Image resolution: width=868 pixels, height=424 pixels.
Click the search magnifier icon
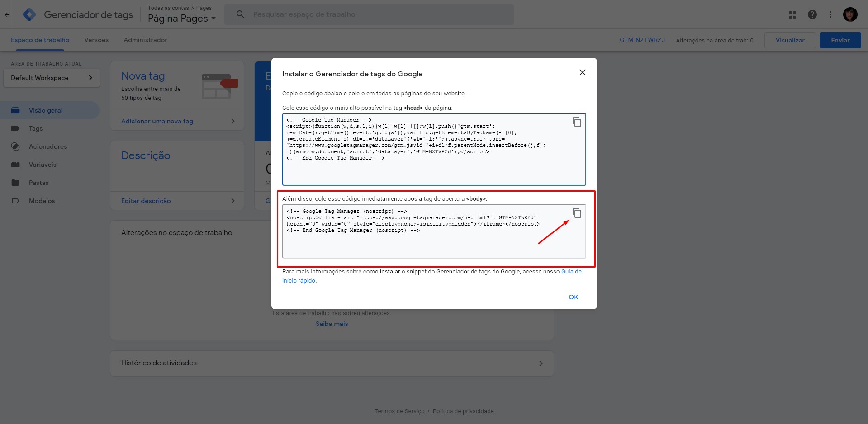(x=241, y=14)
